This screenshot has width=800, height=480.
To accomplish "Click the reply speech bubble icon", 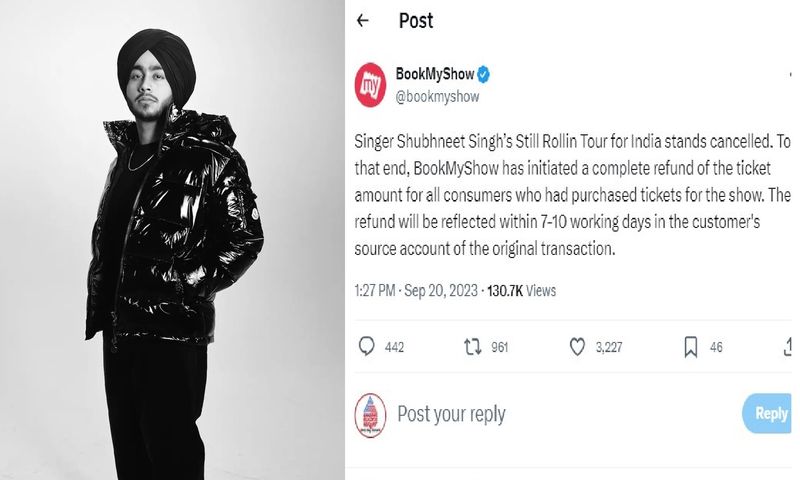I will coord(367,347).
